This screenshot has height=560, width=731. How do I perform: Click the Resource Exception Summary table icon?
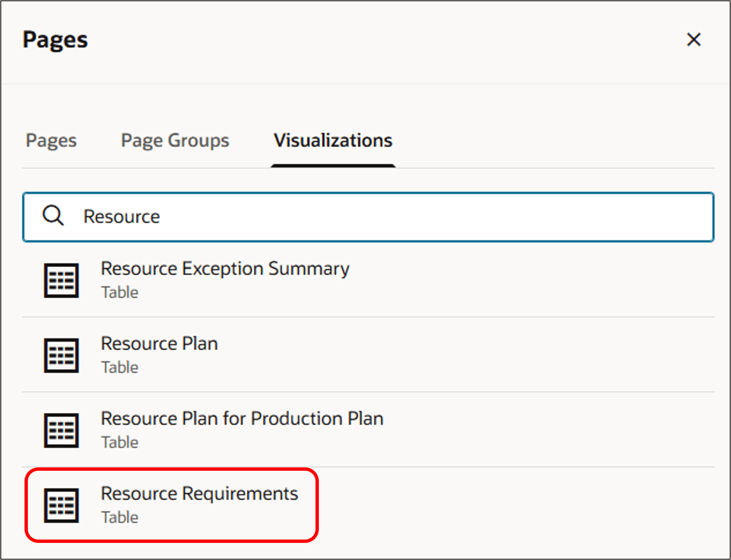coord(61,280)
